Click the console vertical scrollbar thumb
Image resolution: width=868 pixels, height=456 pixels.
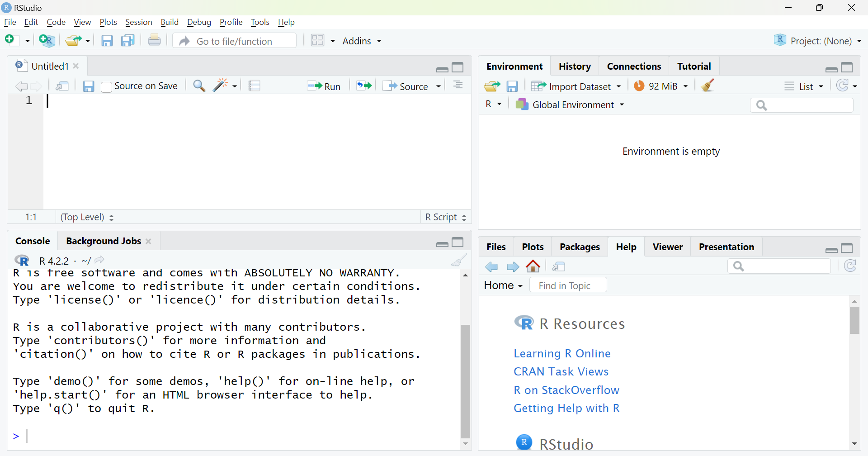(x=466, y=381)
